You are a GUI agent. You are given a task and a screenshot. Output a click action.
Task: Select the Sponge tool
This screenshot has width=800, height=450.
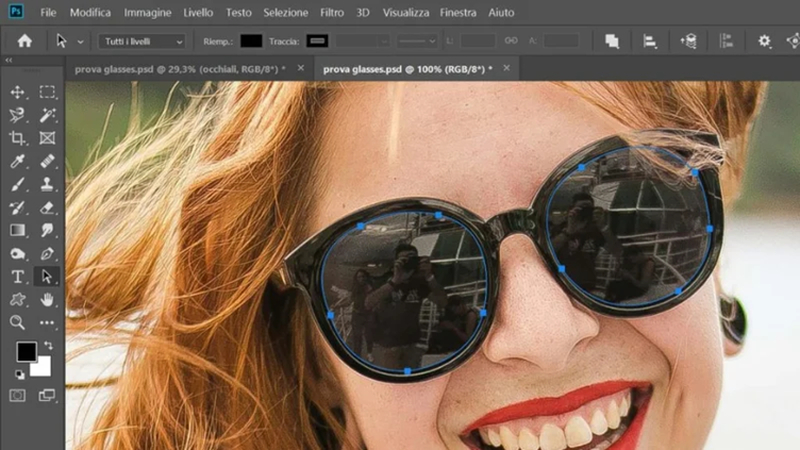[17, 254]
